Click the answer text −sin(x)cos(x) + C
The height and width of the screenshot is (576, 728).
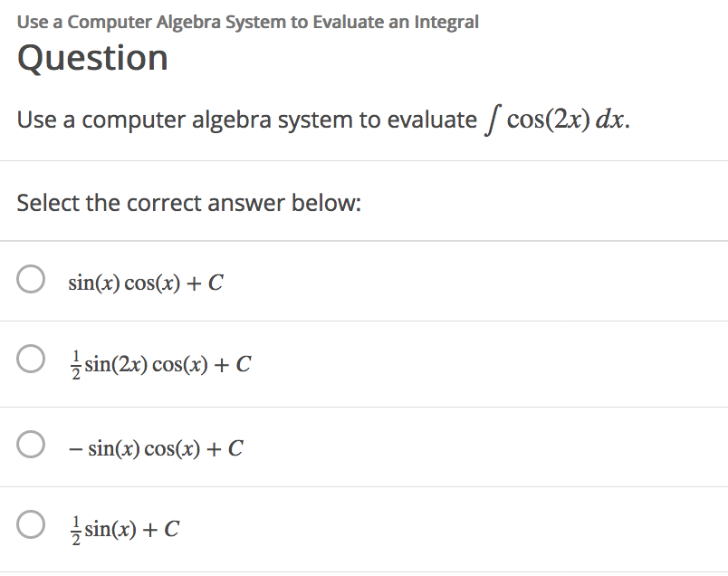click(149, 446)
